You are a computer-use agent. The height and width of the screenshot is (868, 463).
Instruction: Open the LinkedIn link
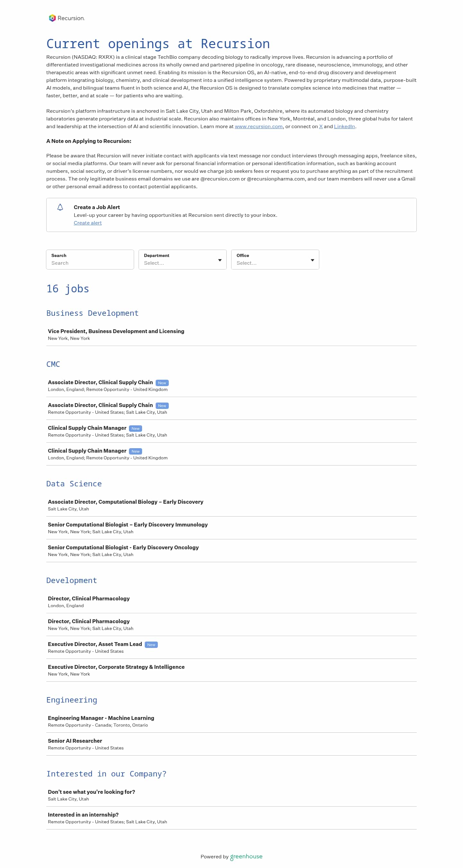[344, 126]
